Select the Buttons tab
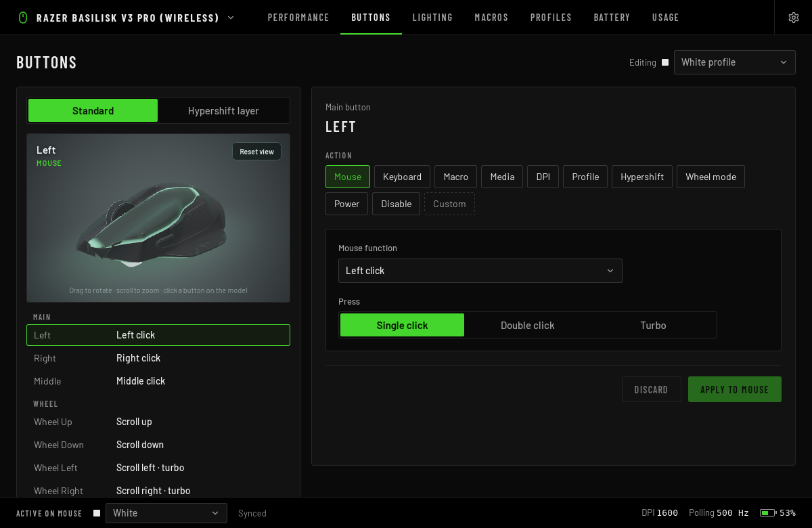The width and height of the screenshot is (812, 528). coord(371,18)
